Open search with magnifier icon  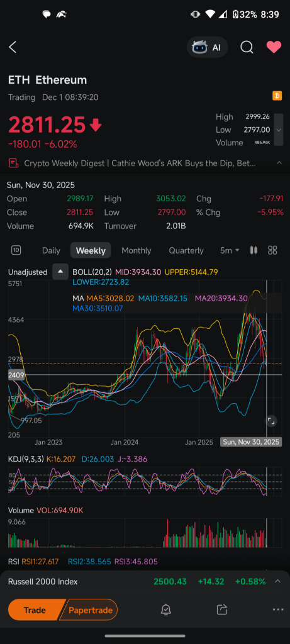tap(247, 47)
